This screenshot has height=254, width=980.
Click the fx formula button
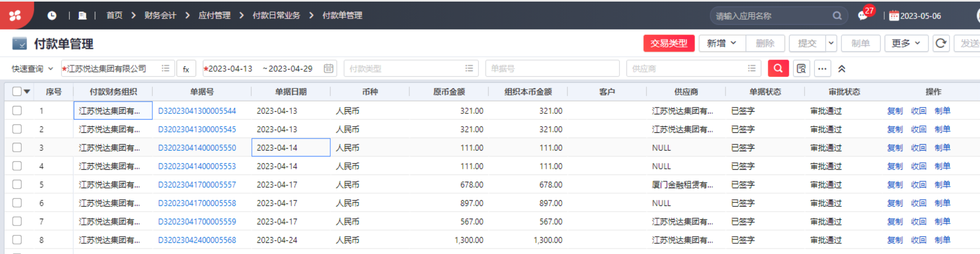tap(186, 69)
